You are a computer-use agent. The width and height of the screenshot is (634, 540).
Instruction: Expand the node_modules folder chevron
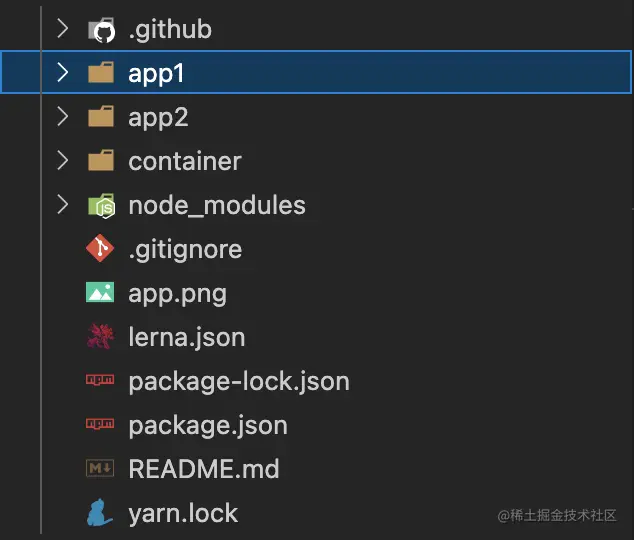63,205
